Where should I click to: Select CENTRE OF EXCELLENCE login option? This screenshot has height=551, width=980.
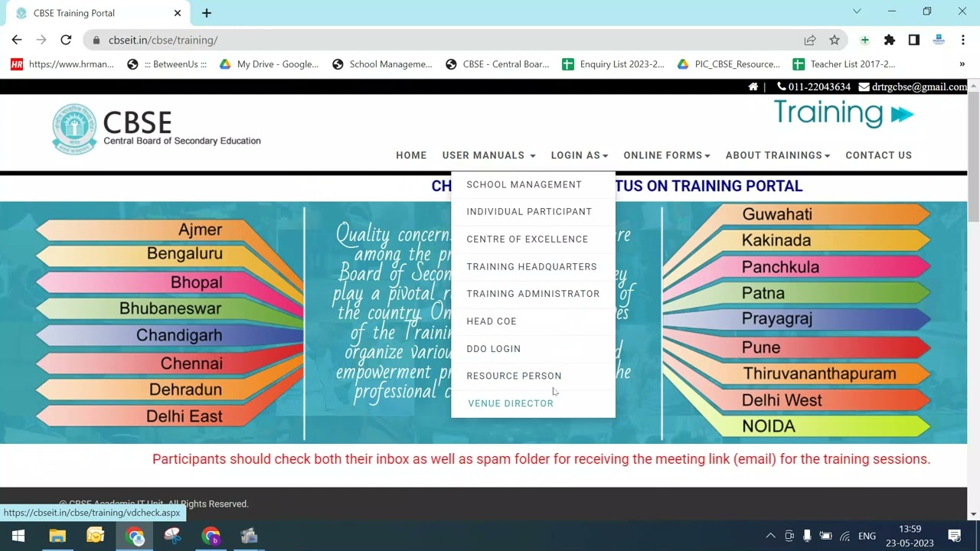pos(533,239)
